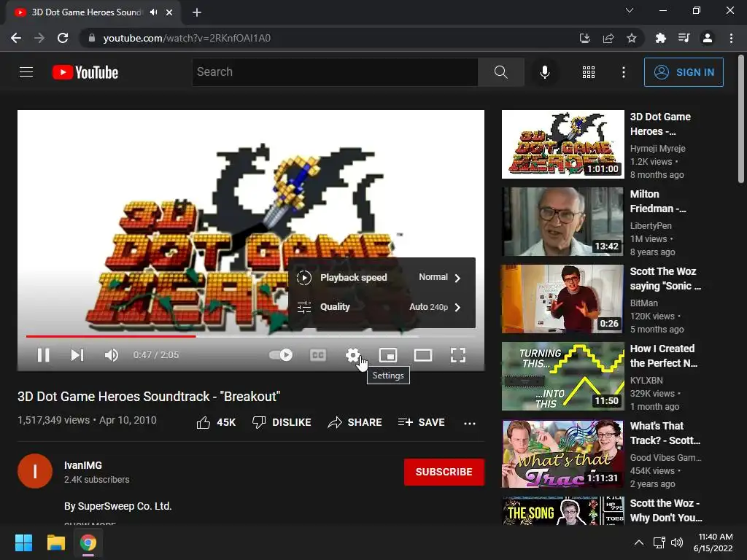Seek on the red video progress bar
This screenshot has width=747, height=560.
[x=111, y=336]
